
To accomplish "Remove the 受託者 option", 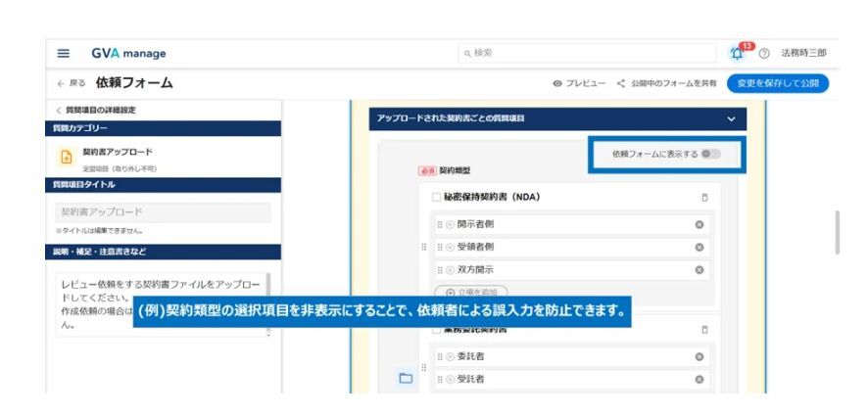I will [699, 380].
